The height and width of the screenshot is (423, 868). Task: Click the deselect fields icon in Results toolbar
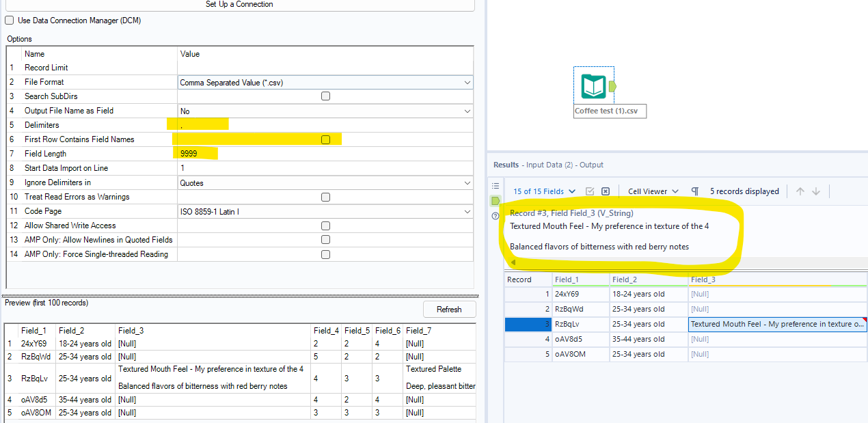(606, 191)
